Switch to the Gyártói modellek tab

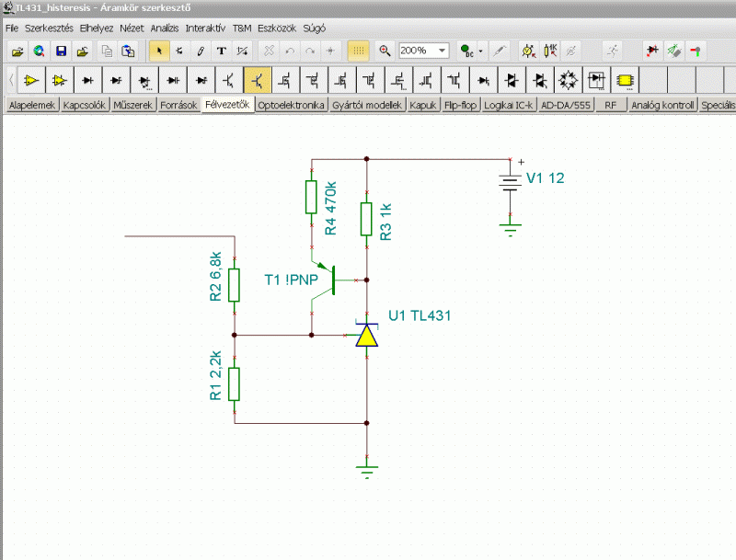(367, 105)
